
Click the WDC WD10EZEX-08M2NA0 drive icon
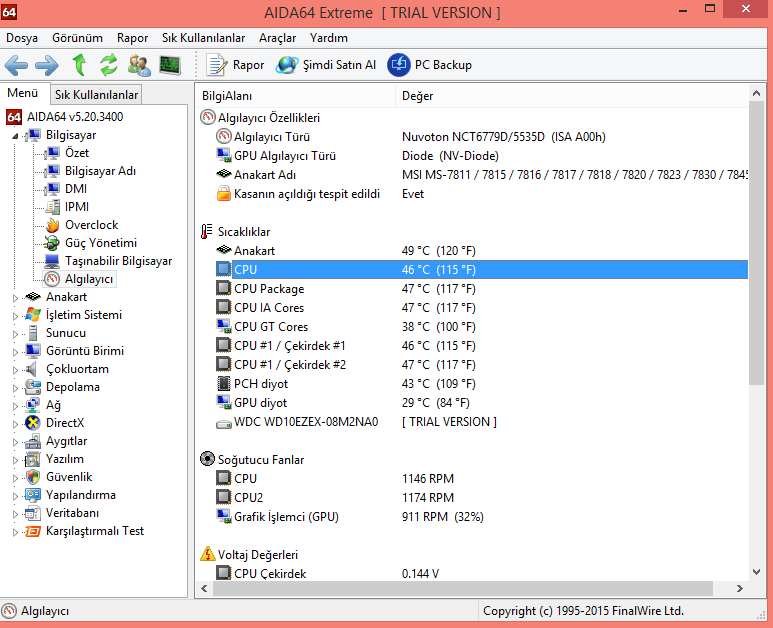224,422
